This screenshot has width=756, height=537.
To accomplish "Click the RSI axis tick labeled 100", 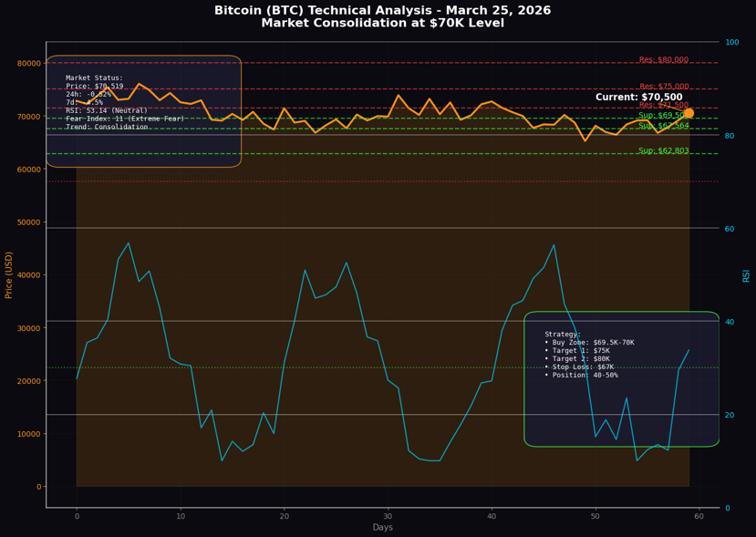I will point(732,43).
